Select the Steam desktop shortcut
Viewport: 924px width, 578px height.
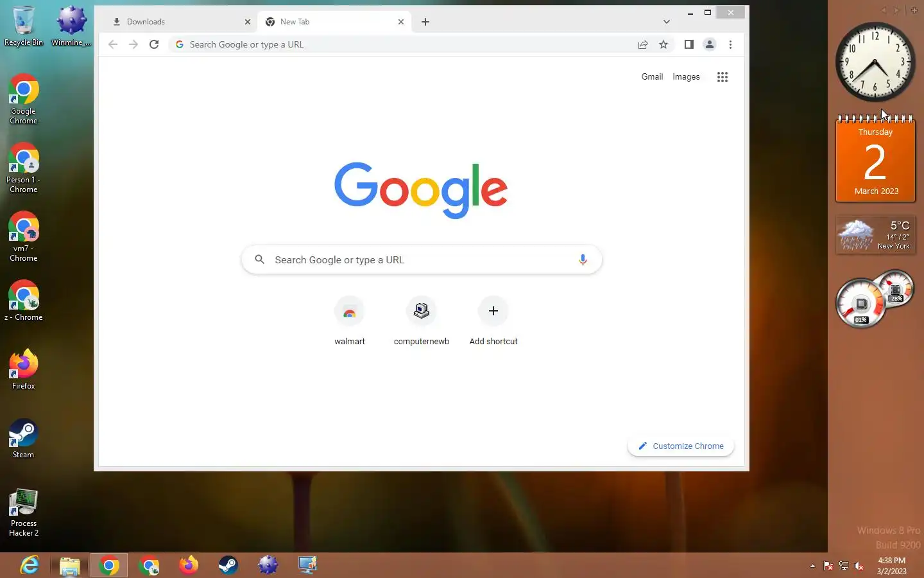24,438
